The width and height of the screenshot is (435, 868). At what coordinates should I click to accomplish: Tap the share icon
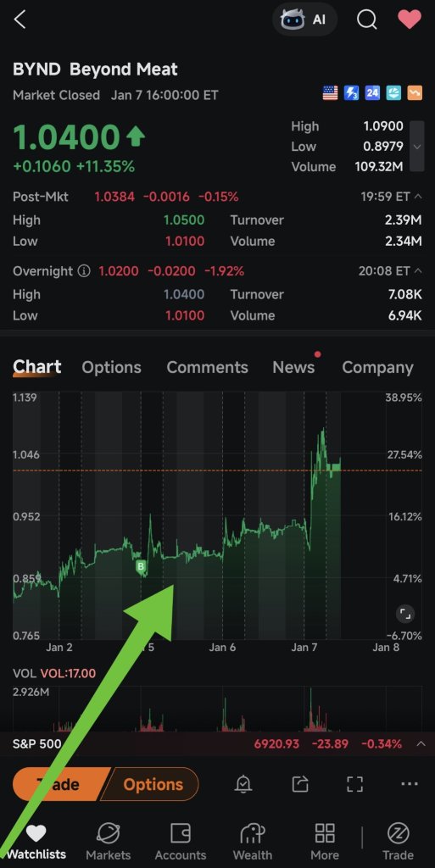299,784
